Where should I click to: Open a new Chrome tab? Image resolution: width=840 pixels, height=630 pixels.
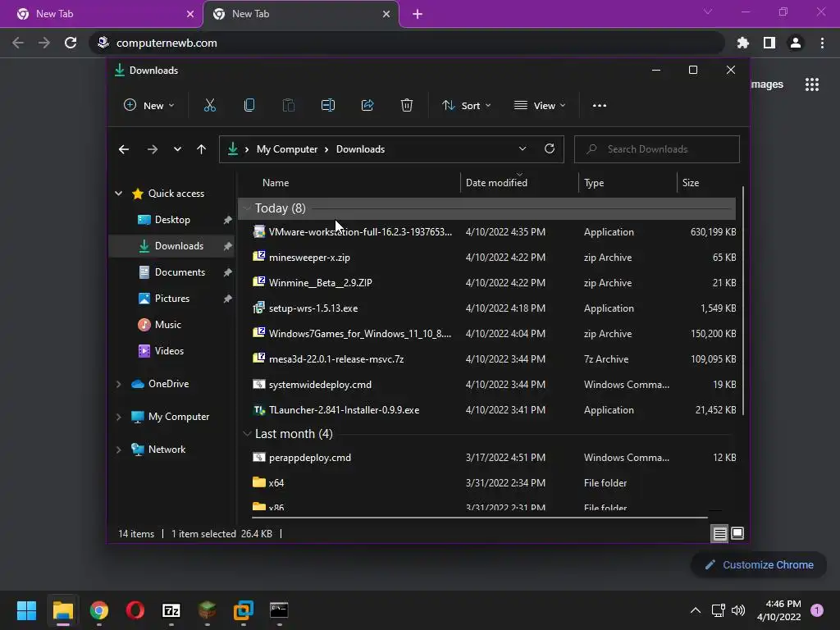click(418, 14)
